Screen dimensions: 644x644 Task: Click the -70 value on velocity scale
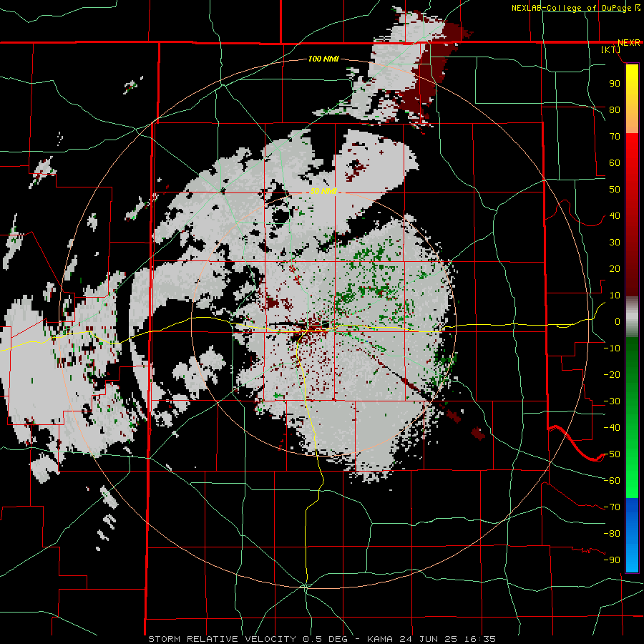612,507
